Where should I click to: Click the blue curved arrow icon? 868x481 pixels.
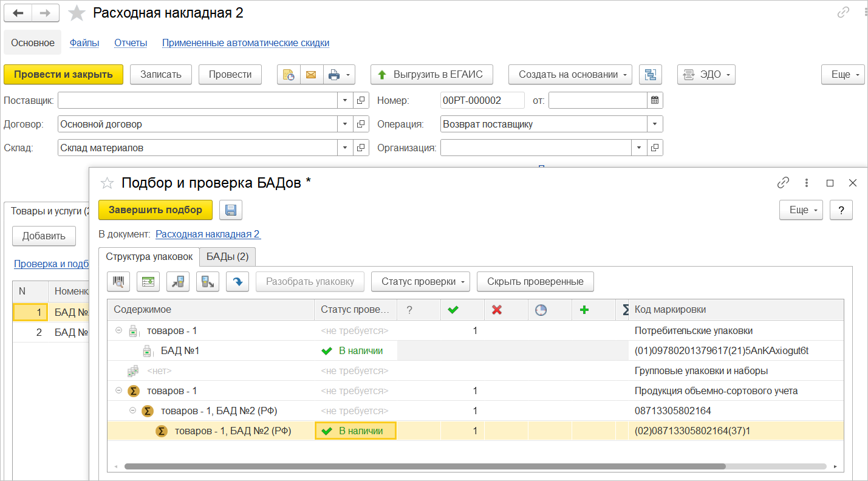click(x=238, y=282)
